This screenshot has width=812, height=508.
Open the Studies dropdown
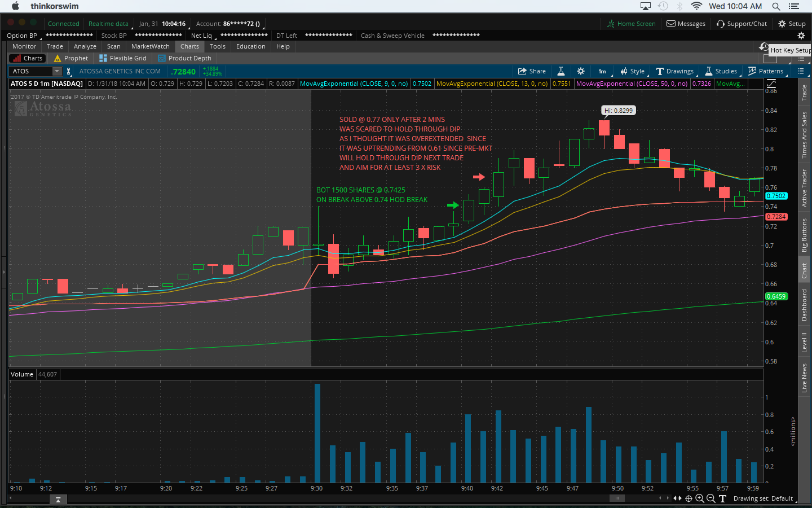coord(721,71)
